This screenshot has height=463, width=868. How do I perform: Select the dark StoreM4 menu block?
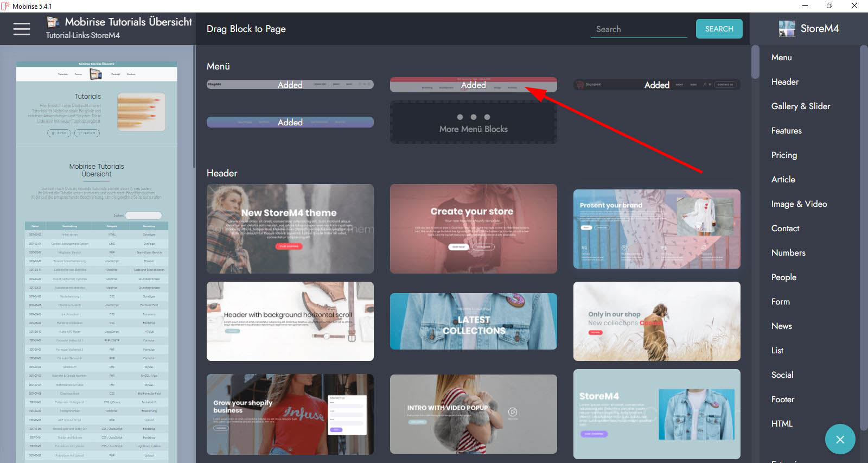click(656, 85)
